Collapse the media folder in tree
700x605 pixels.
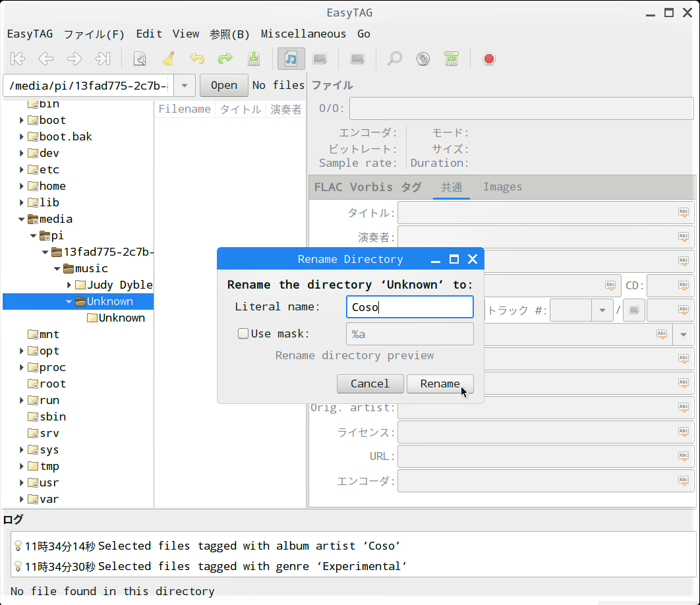[x=22, y=219]
